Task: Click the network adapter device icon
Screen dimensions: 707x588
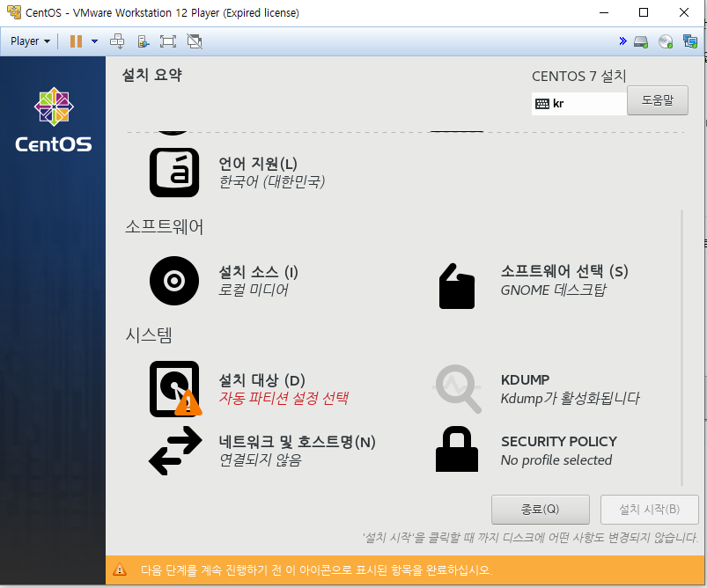Action: point(690,41)
